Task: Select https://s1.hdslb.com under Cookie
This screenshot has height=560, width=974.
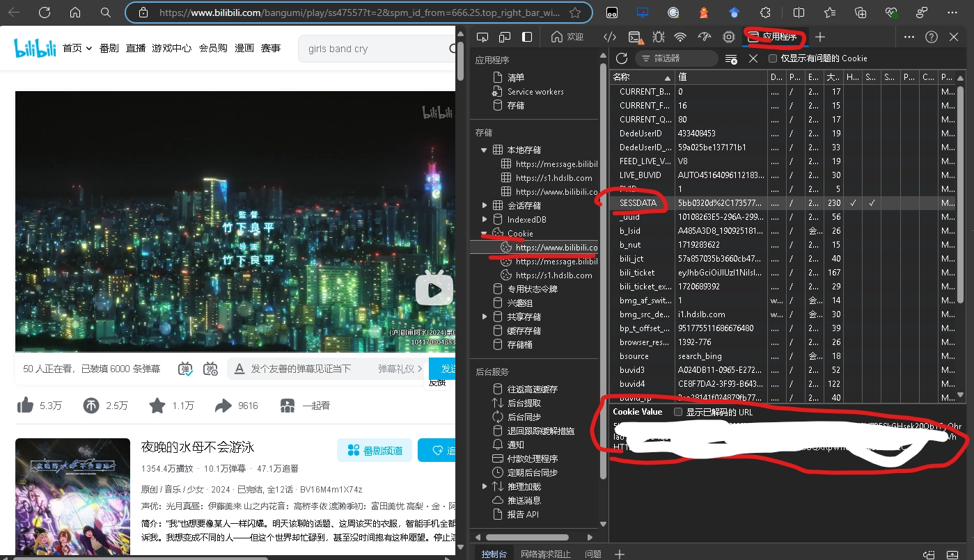Action: (x=554, y=275)
